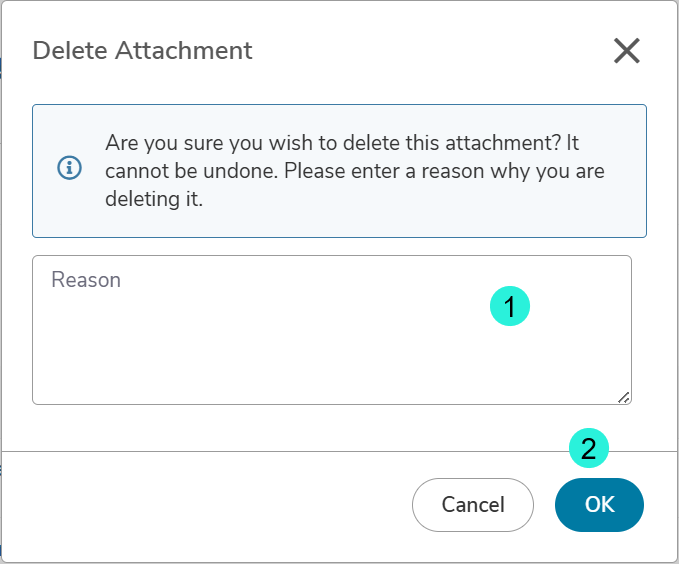Click the word 'Please' in the message

tap(314, 171)
